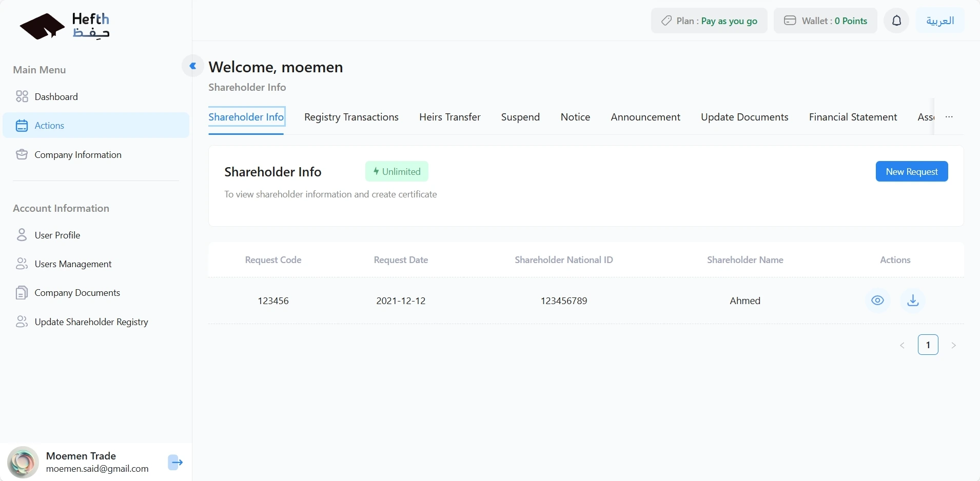The width and height of the screenshot is (980, 481).
Task: Open the tabs overflow ellipsis menu
Action: (949, 117)
